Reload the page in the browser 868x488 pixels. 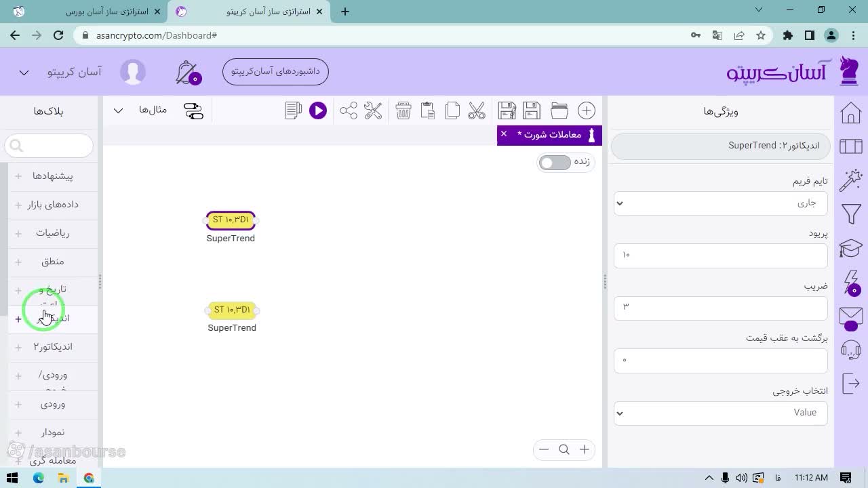(x=58, y=35)
